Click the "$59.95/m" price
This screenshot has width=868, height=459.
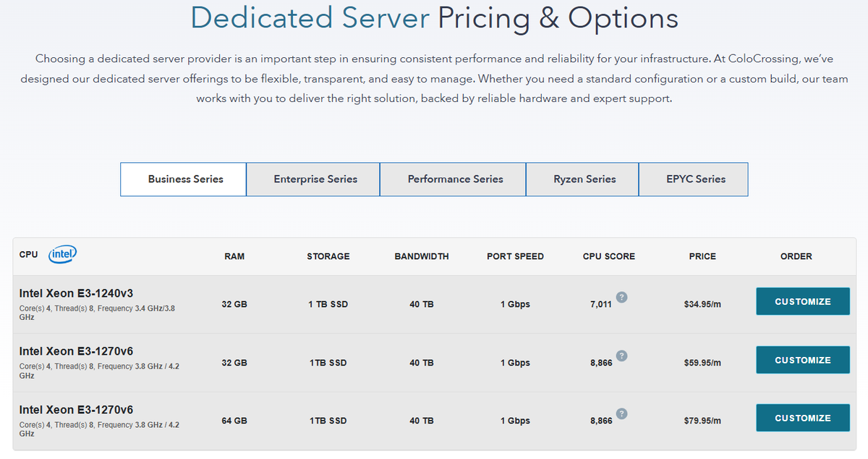pos(702,363)
